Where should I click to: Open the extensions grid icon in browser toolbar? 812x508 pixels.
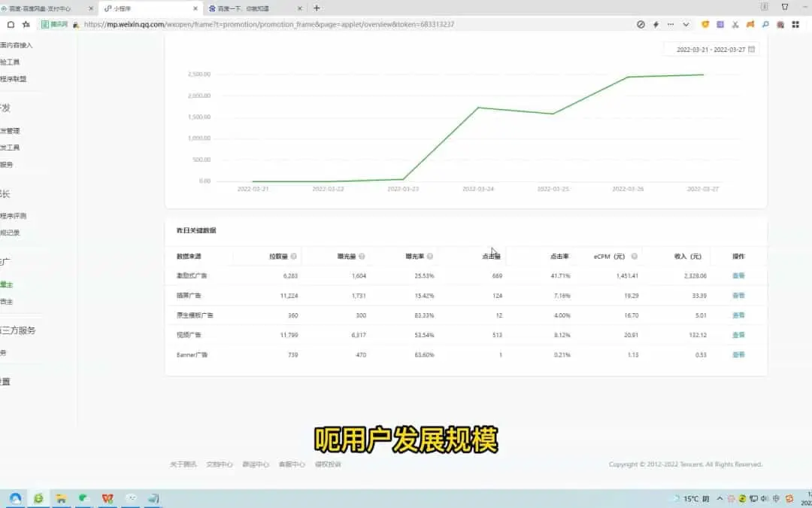tap(795, 24)
